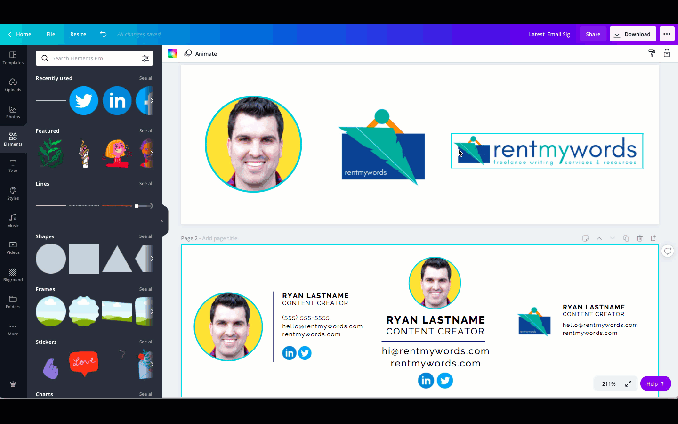
Task: Show more Stickers arrow
Action: [151, 364]
